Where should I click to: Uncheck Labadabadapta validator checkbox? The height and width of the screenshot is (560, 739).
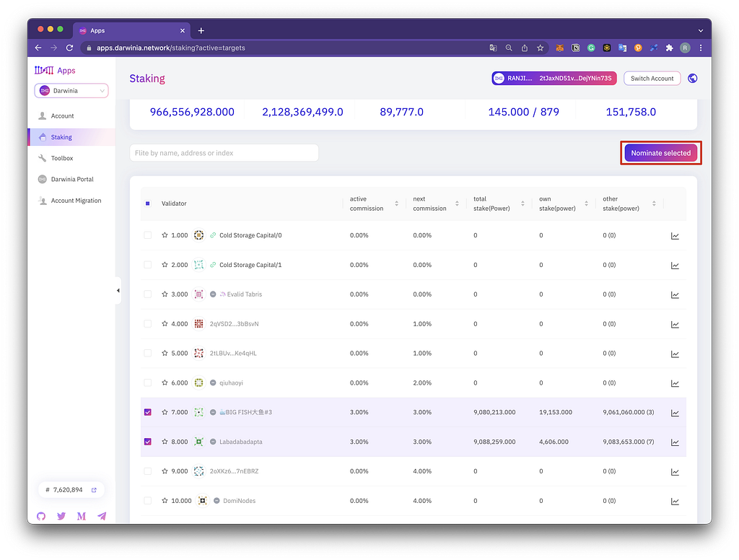click(147, 441)
